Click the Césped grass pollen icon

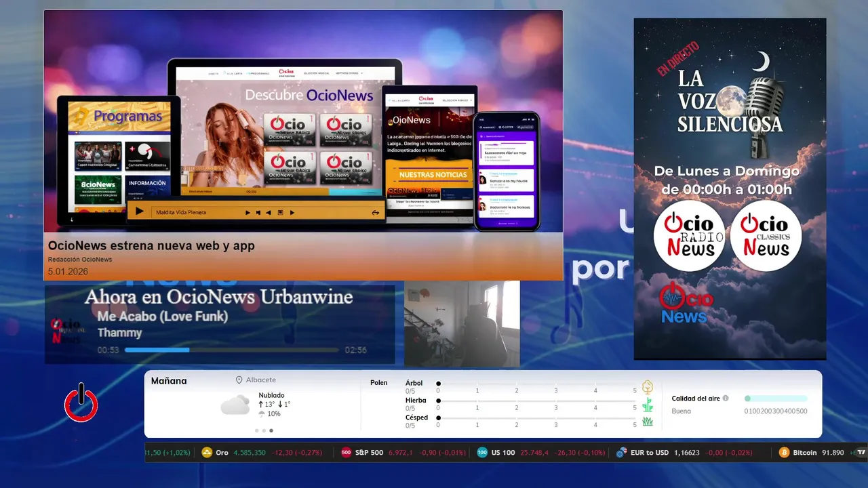(648, 422)
